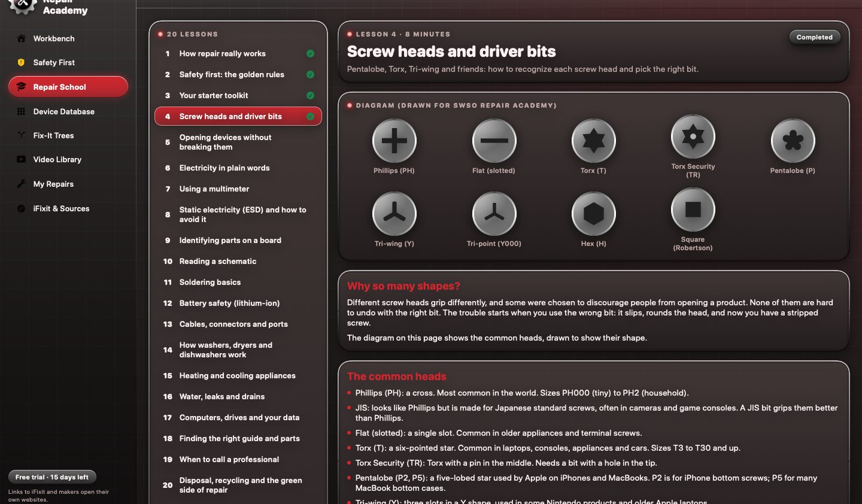Click the Tri-wing (Y) screw head icon
The width and height of the screenshot is (862, 504).
coord(394,214)
